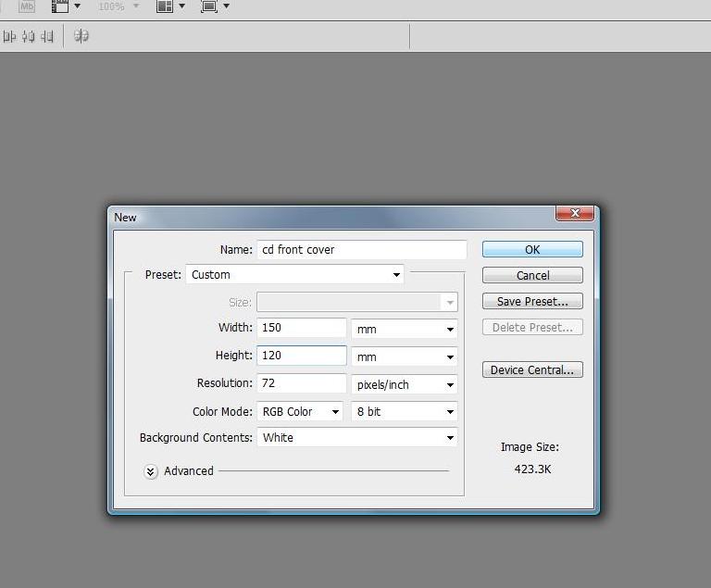
Task: Click the distribute horizontal centers icon
Action: [x=28, y=36]
